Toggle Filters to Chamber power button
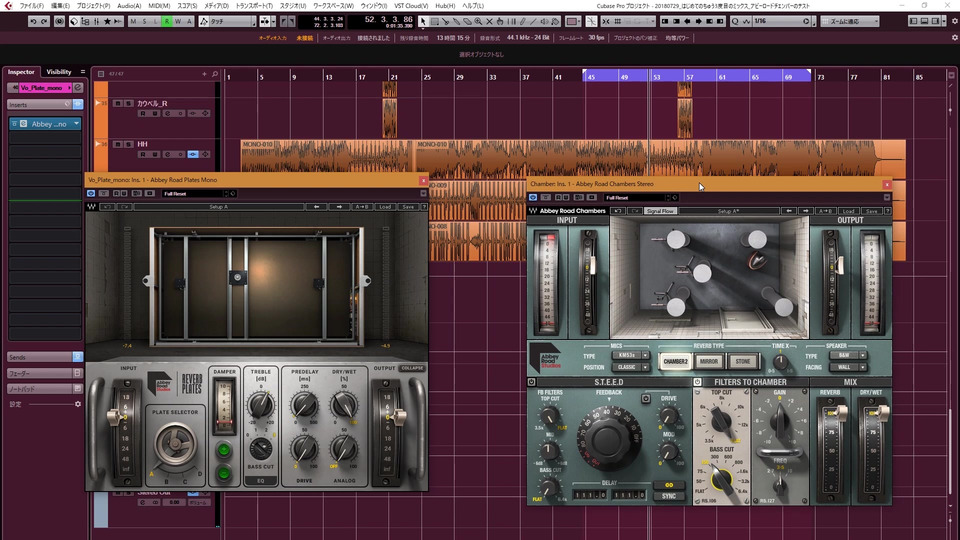Screen dimensions: 960x540 [698, 382]
